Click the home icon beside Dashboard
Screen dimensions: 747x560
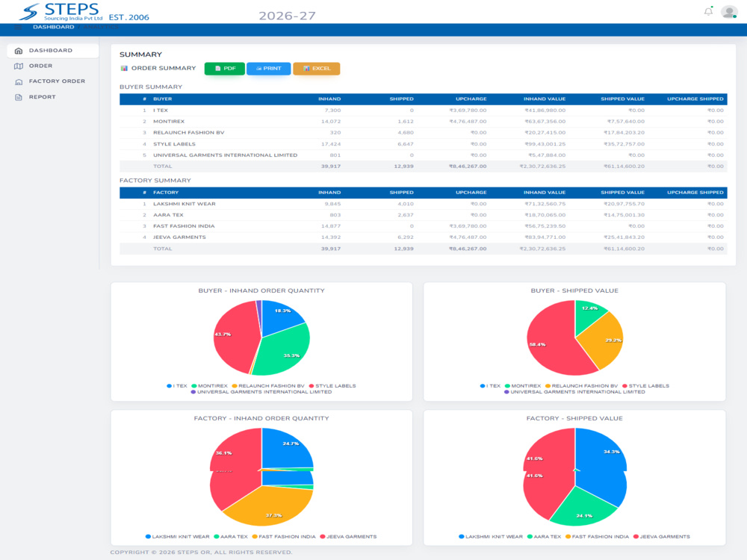click(x=19, y=51)
